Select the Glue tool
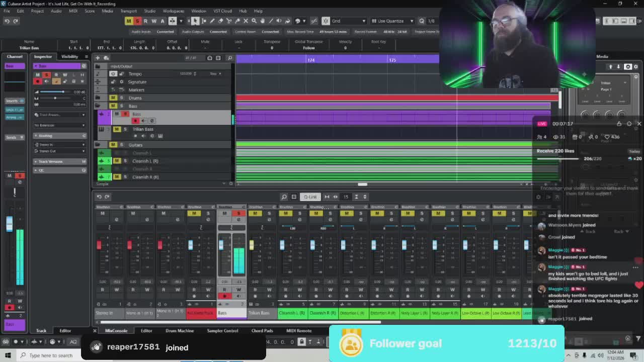644x362 pixels. coord(237,21)
